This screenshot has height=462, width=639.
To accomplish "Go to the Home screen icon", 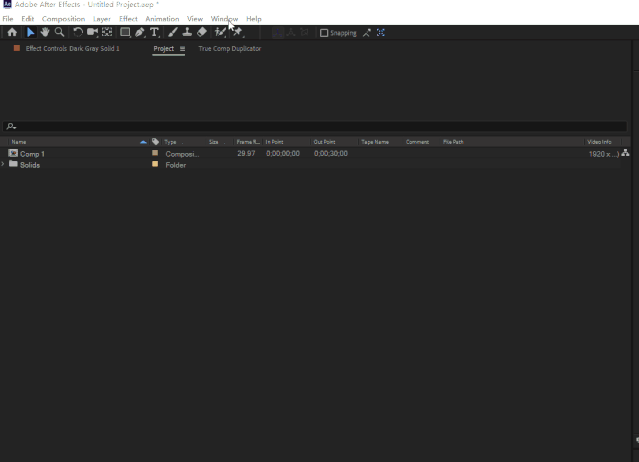I will pyautogui.click(x=12, y=32).
